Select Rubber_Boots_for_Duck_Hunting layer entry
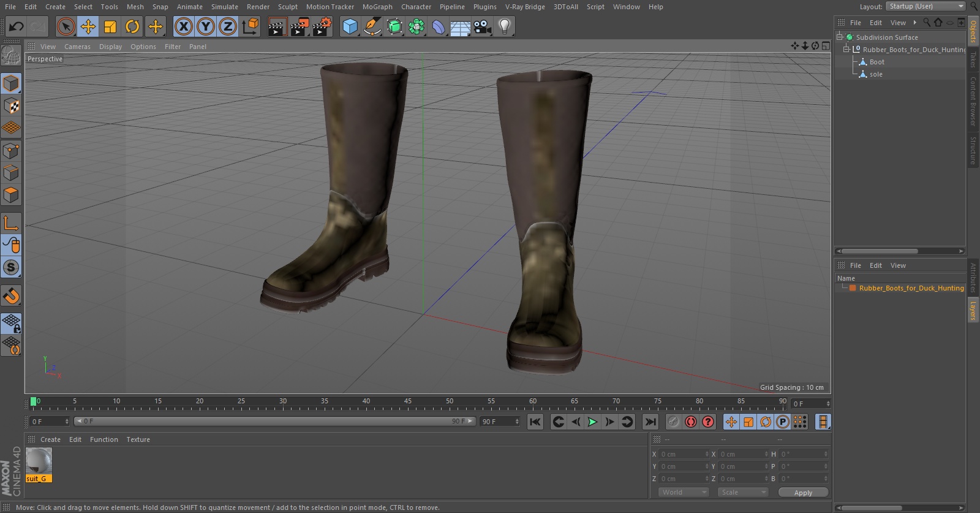Screen dimensions: 980x513 911,288
